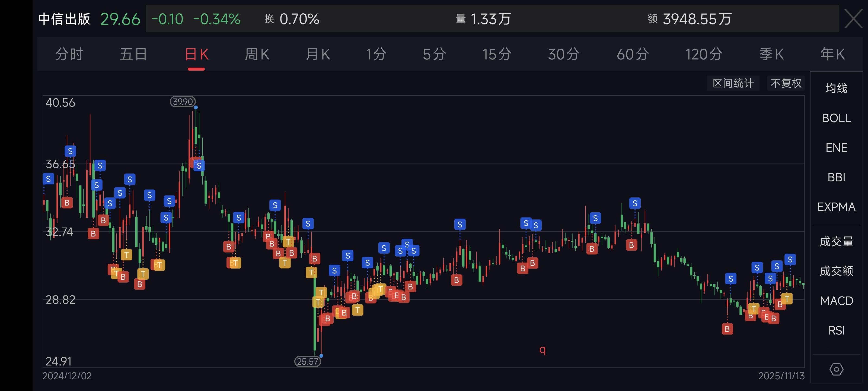
Task: Toggle the 均线 moving average indicator
Action: (836, 88)
